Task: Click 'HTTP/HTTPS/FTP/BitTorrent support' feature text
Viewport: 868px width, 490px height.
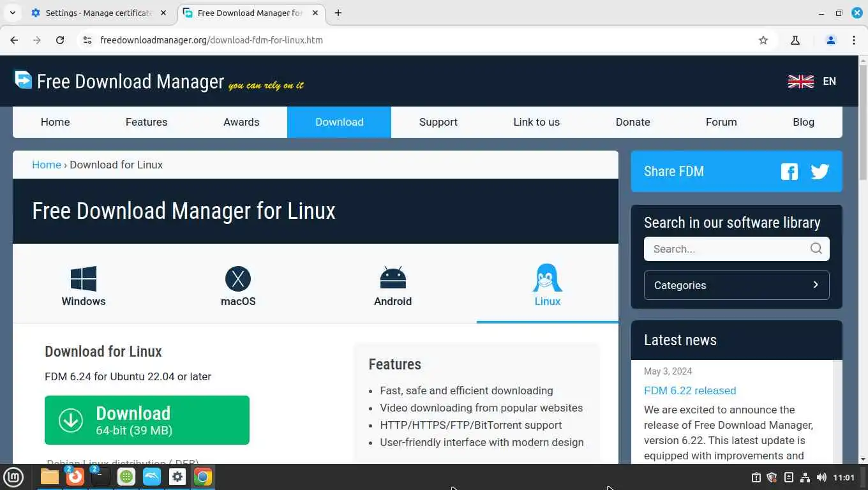Action: pyautogui.click(x=471, y=425)
